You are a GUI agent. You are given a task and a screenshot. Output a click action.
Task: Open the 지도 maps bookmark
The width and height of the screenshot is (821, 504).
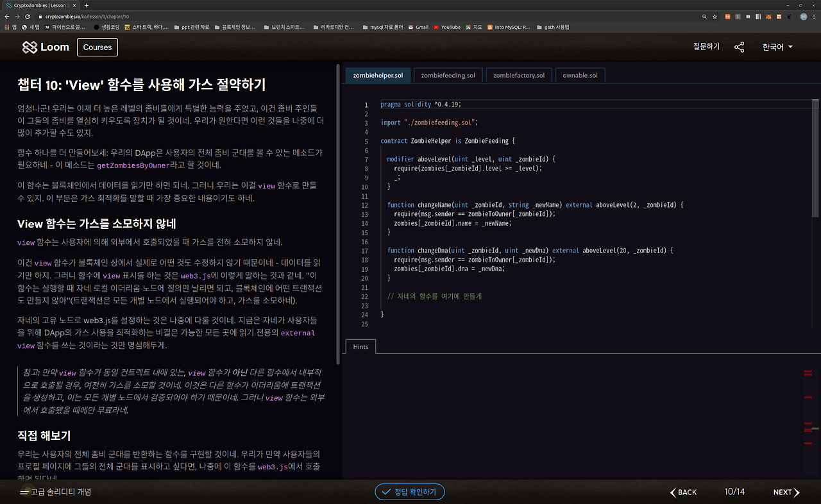(x=473, y=27)
